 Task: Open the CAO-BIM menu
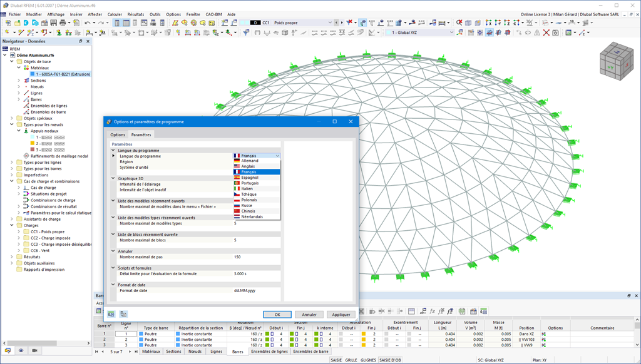coord(213,14)
